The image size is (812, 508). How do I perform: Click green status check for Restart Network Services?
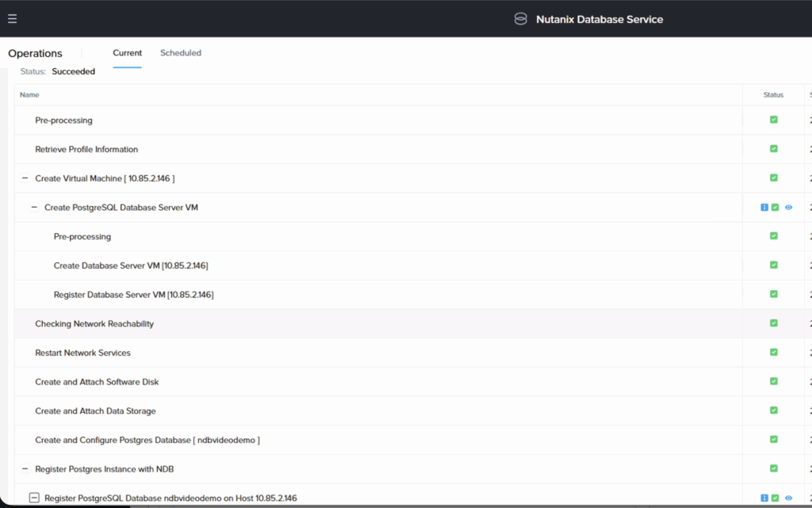774,353
